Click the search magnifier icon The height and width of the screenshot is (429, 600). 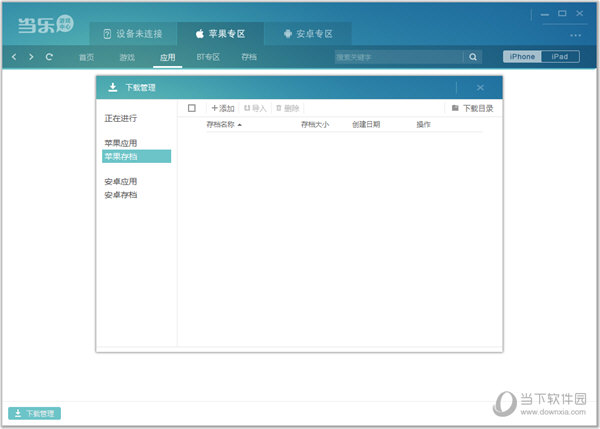click(474, 57)
